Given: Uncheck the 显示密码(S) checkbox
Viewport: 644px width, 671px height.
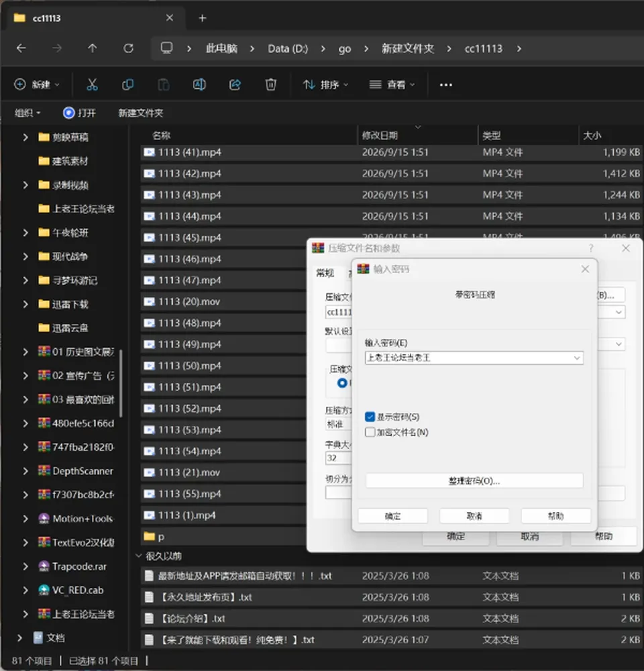Looking at the screenshot, I should (x=370, y=417).
